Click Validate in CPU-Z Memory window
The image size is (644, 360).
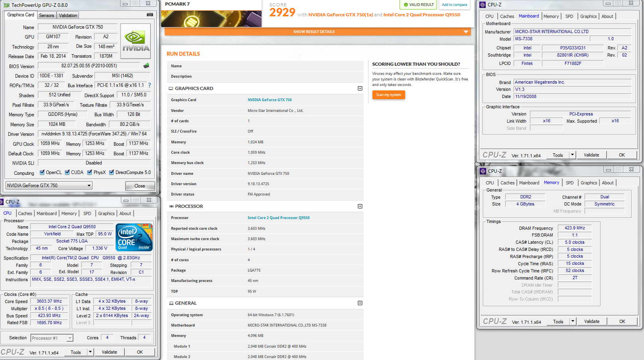(x=592, y=321)
